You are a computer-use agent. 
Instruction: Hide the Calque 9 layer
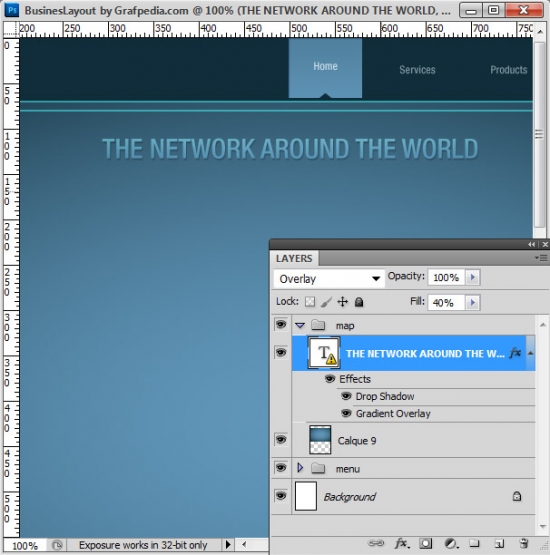coord(281,440)
